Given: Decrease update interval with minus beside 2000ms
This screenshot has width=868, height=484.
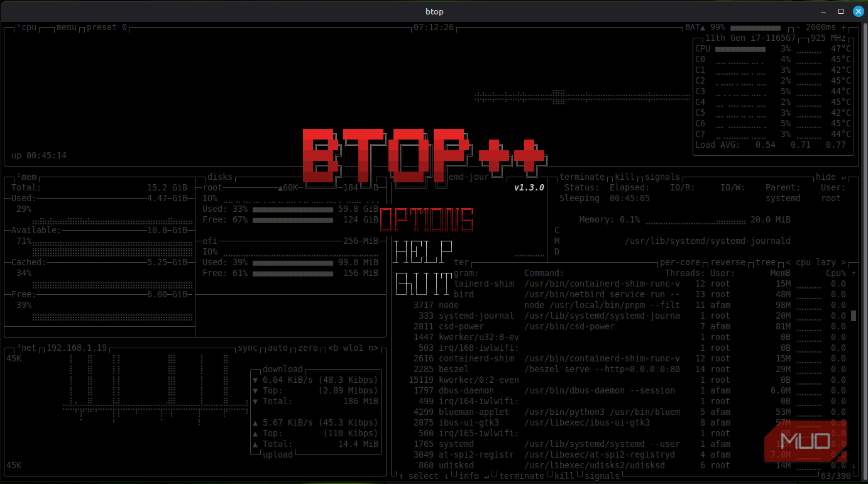Looking at the screenshot, I should (798, 28).
